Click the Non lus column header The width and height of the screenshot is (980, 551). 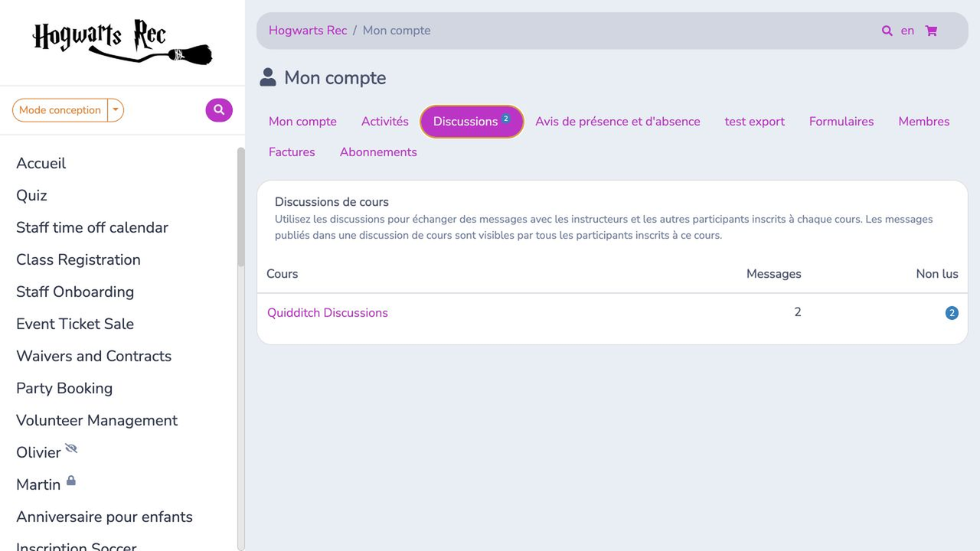[x=937, y=274]
